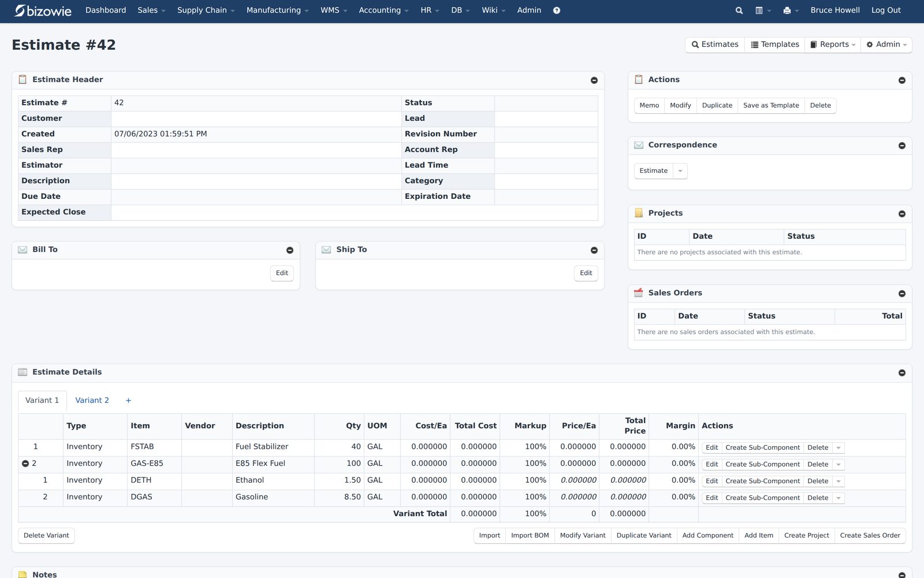924x578 pixels.
Task: Open the Supply Chain menu
Action: 206,10
